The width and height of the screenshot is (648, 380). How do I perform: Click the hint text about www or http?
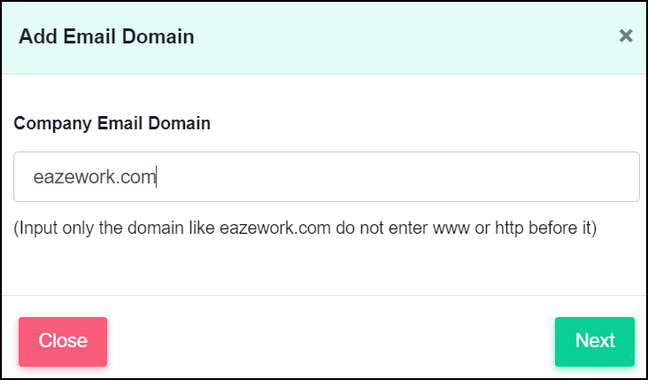305,228
